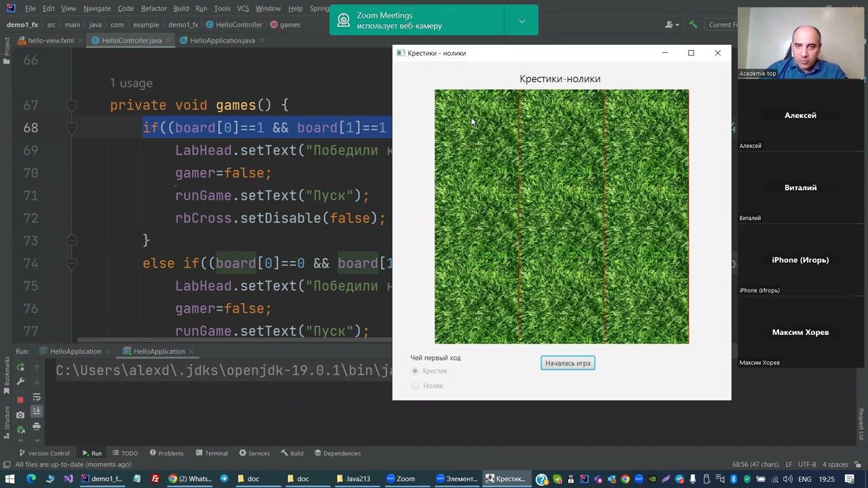
Task: Click the games method breadcrumb
Action: coord(285,24)
